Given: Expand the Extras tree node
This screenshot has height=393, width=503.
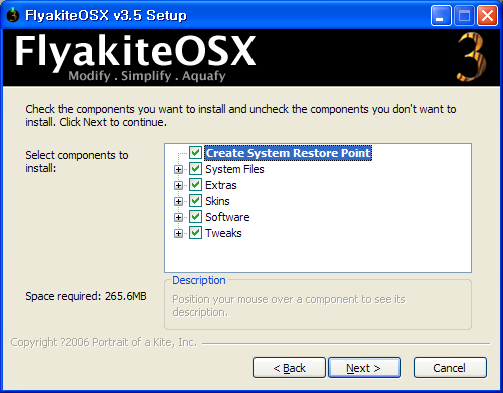Looking at the screenshot, I should click(178, 185).
